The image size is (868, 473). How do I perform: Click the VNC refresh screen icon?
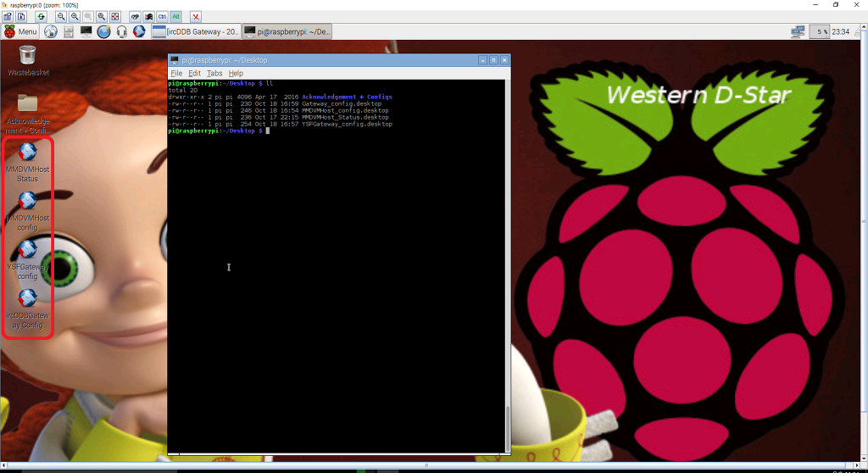(x=40, y=16)
